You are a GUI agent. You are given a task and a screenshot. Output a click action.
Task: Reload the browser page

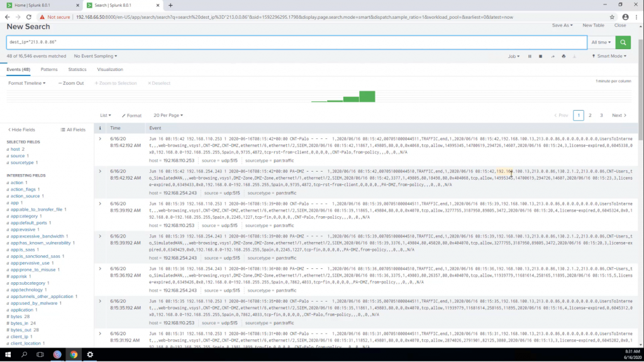coord(29,17)
